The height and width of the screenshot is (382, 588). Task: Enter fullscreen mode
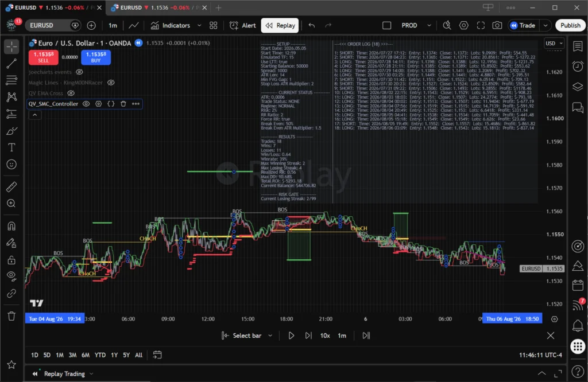(481, 25)
